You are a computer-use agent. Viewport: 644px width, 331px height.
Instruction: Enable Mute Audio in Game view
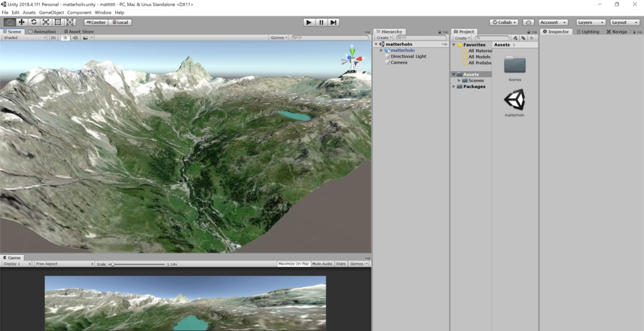click(x=322, y=264)
